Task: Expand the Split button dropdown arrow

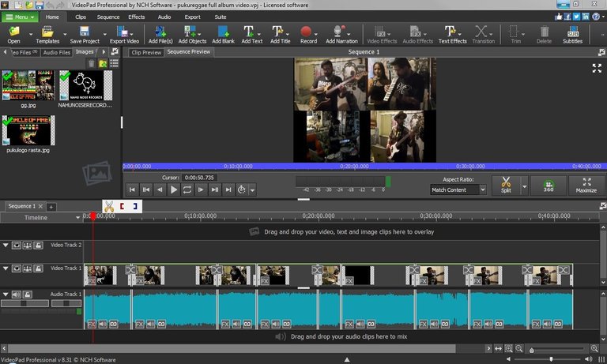Action: 525,186
